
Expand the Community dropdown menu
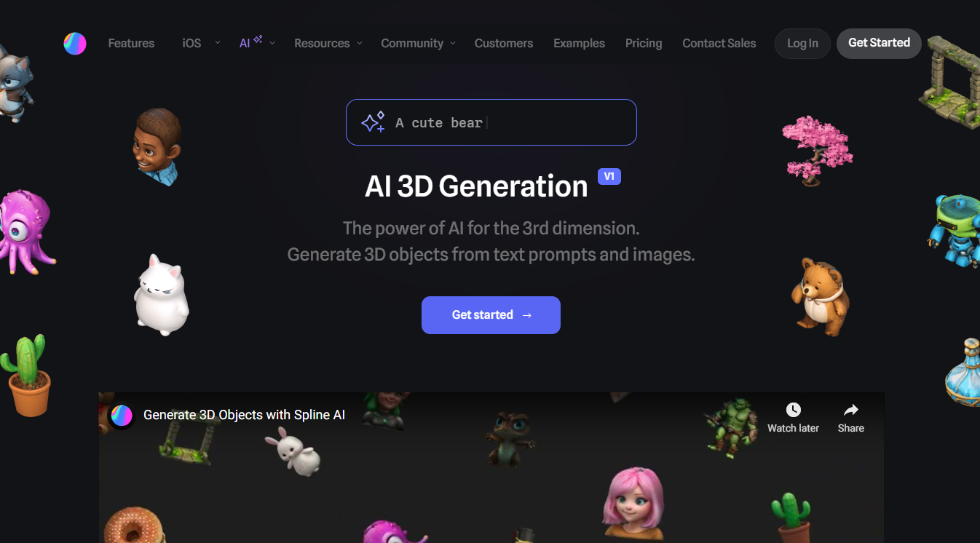[418, 43]
